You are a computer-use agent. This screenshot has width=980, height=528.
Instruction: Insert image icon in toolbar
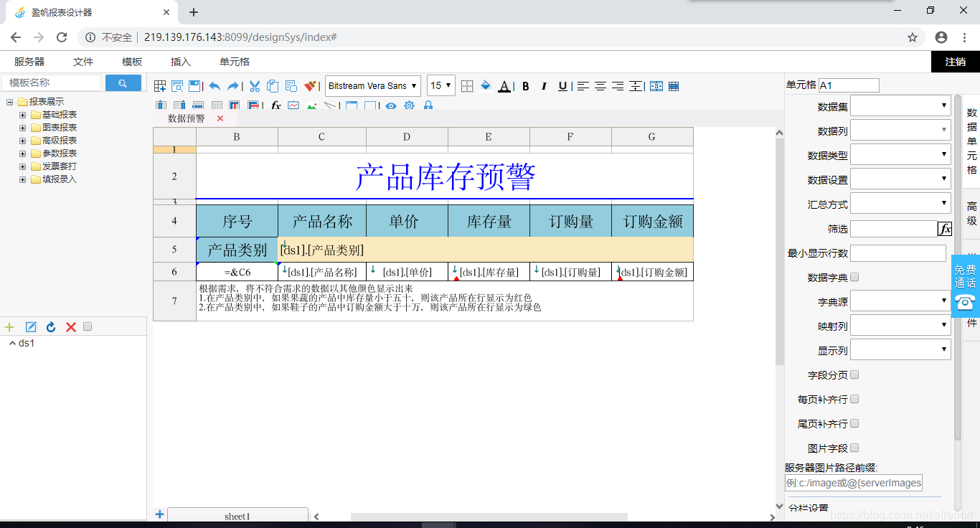[x=311, y=105]
